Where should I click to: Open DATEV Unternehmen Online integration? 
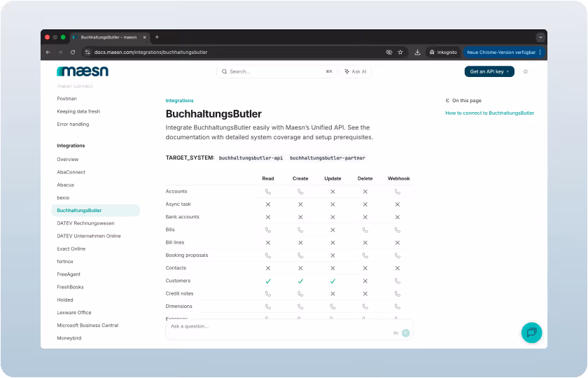(x=88, y=236)
